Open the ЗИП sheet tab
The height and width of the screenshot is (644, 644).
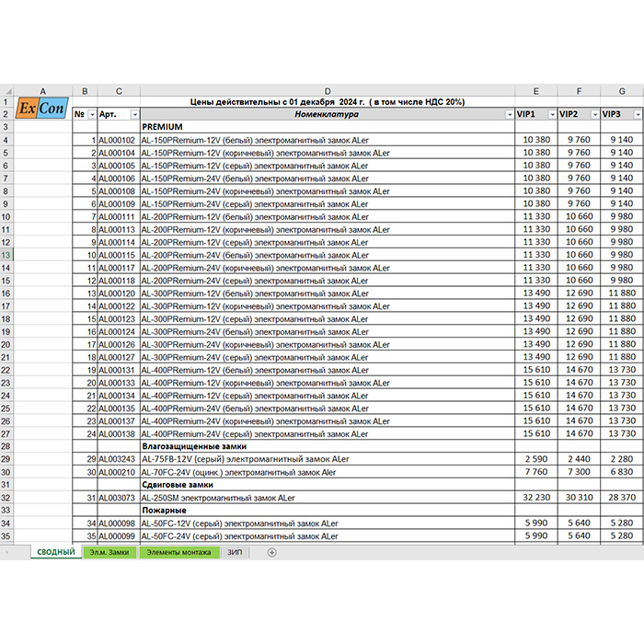(x=237, y=552)
